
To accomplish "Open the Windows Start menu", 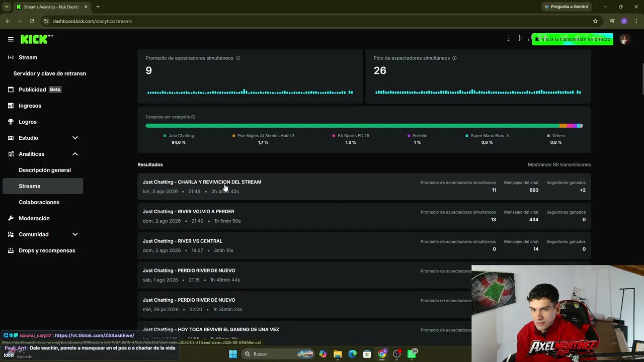I will (232, 354).
